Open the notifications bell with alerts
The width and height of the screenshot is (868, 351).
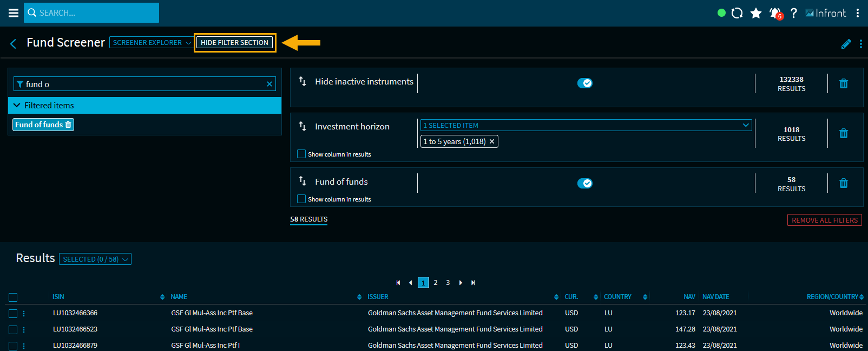(x=775, y=13)
